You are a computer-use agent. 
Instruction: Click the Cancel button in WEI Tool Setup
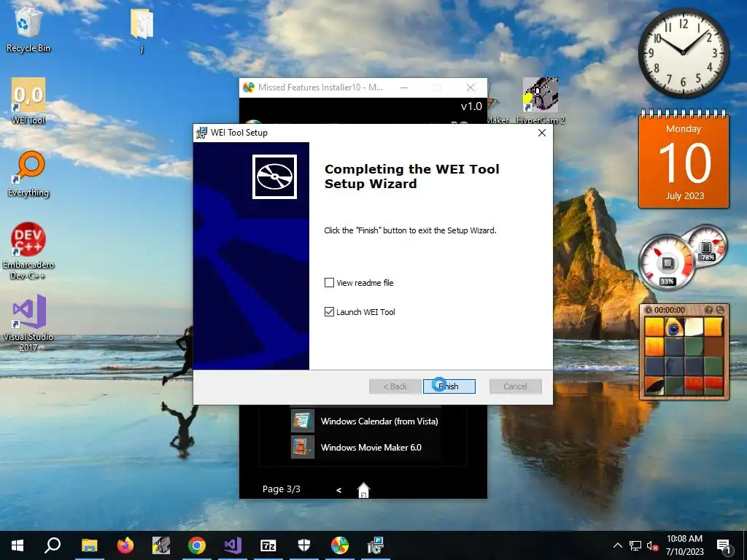point(516,386)
